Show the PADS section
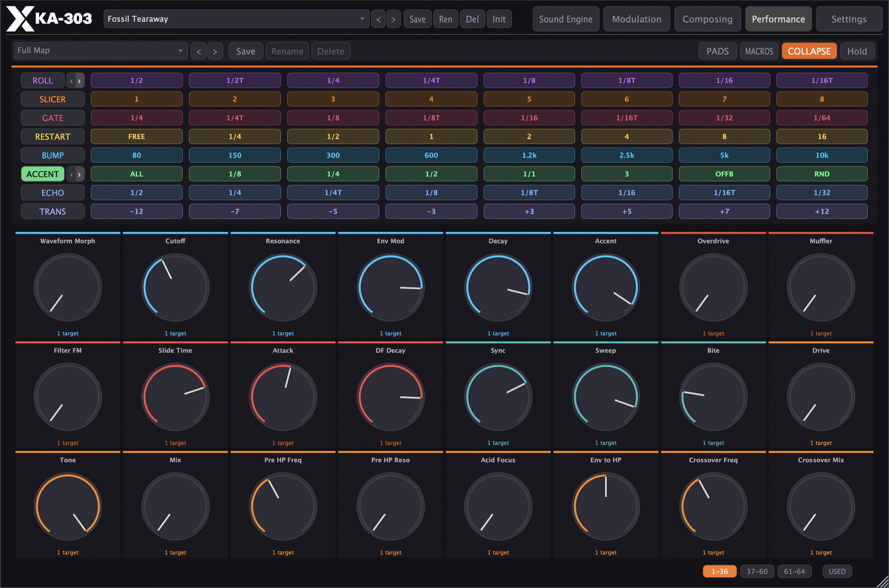The image size is (889, 588). pos(718,51)
